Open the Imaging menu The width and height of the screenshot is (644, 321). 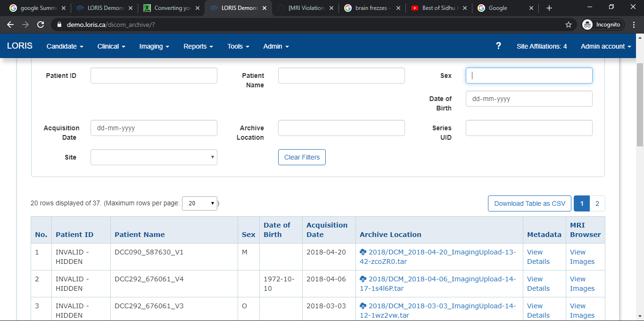coord(154,46)
